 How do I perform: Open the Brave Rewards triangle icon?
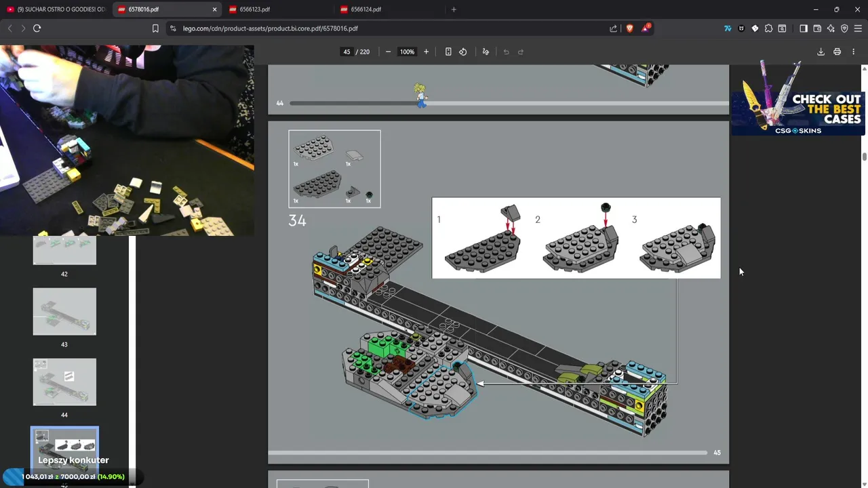pos(646,28)
